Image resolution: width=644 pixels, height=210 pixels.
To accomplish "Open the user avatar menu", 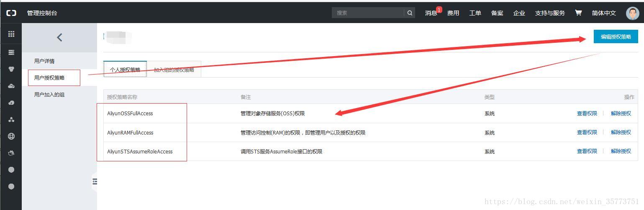I will pyautogui.click(x=632, y=13).
